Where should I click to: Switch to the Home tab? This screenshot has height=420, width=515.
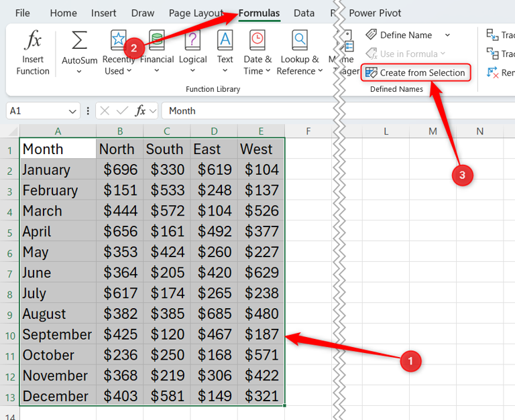64,13
